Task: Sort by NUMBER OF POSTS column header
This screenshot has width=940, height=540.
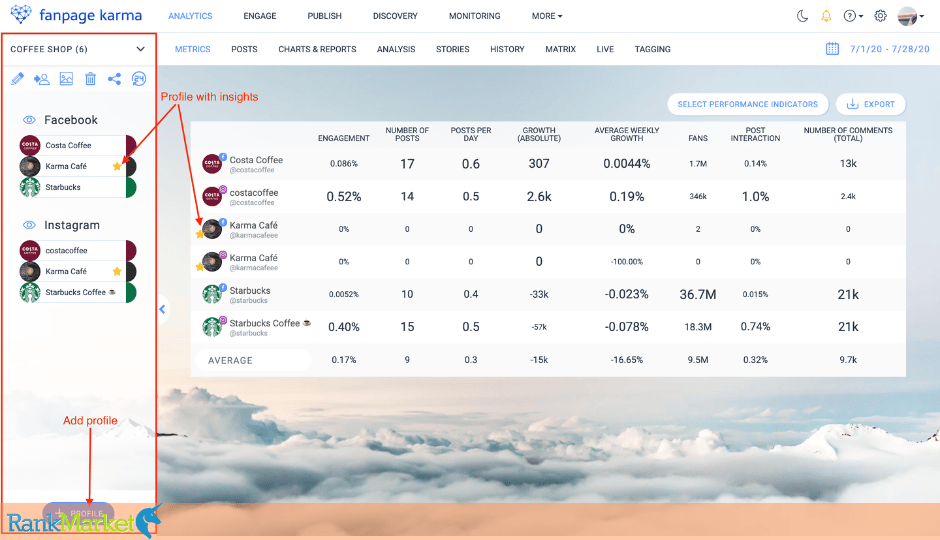Action: [407, 134]
